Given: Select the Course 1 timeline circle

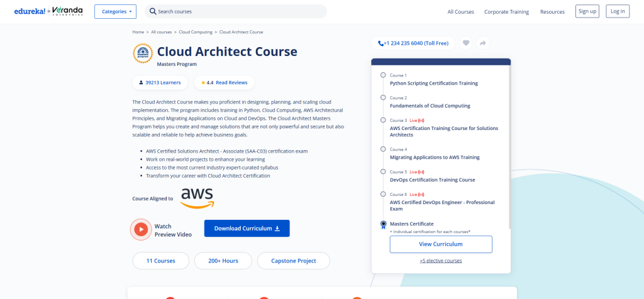Looking at the screenshot, I should (383, 75).
